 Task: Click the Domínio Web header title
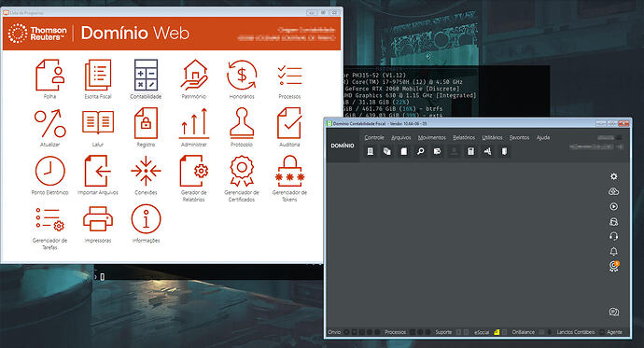point(134,33)
